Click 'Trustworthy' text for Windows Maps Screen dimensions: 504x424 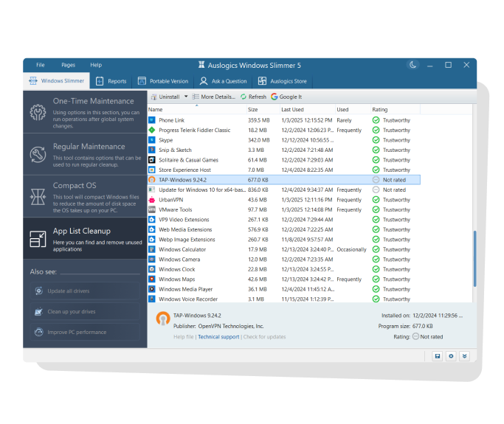pos(397,279)
